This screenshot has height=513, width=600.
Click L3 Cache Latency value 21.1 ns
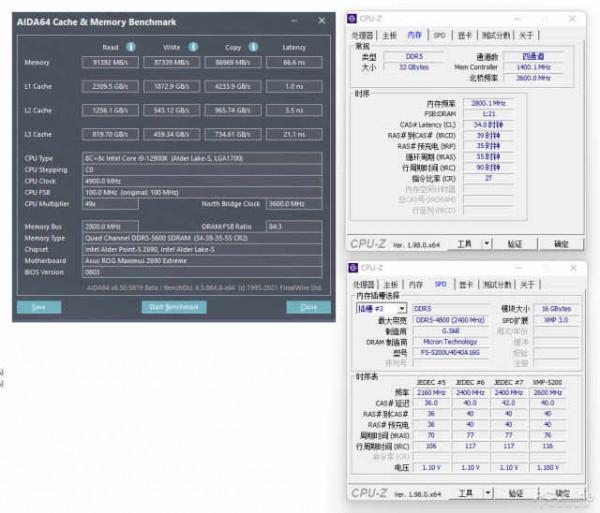pyautogui.click(x=294, y=134)
